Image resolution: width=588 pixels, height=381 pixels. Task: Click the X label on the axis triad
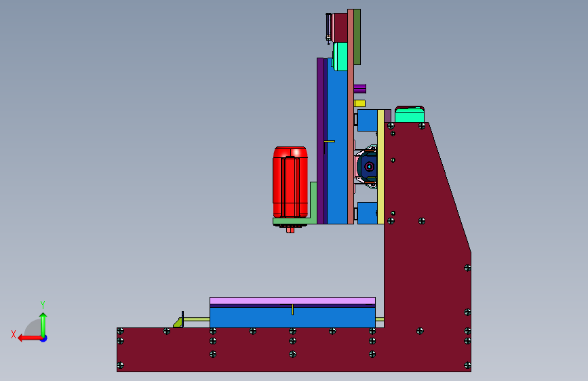click(x=14, y=334)
